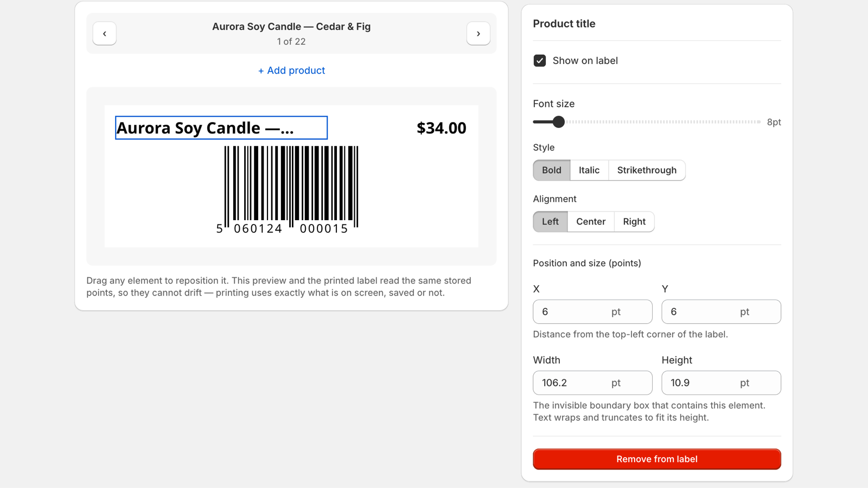Click the Add product link

click(x=291, y=70)
